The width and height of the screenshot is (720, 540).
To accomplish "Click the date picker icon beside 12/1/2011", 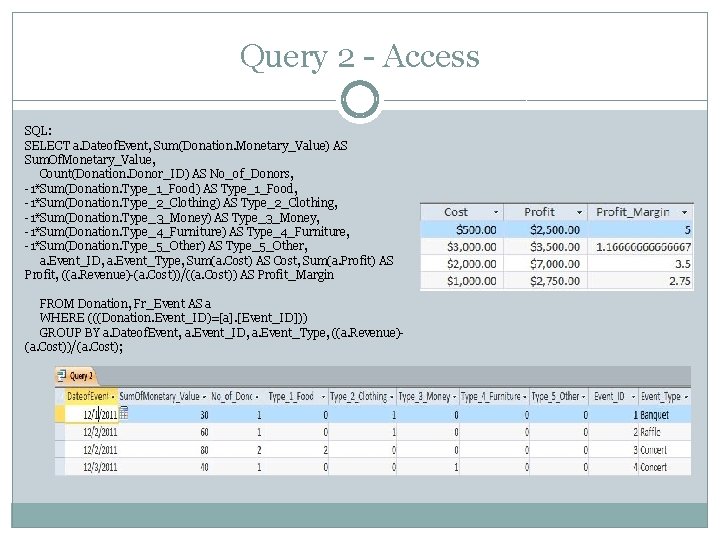I will pyautogui.click(x=124, y=413).
